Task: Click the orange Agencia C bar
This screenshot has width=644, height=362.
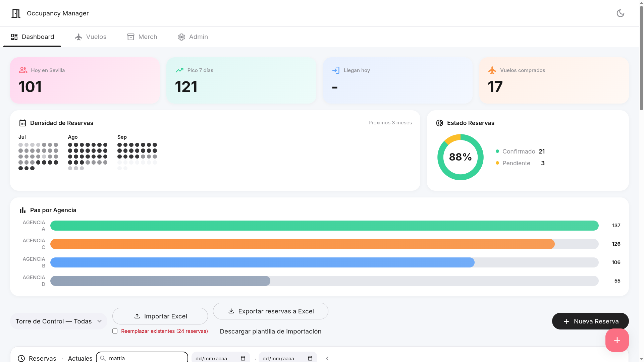Action: 303,244
